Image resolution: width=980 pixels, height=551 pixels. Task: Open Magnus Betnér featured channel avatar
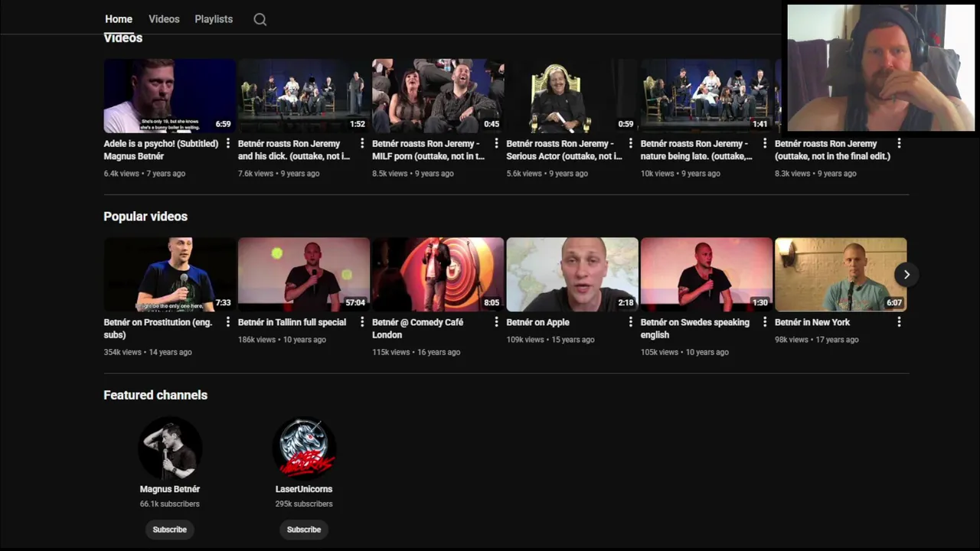click(x=170, y=448)
